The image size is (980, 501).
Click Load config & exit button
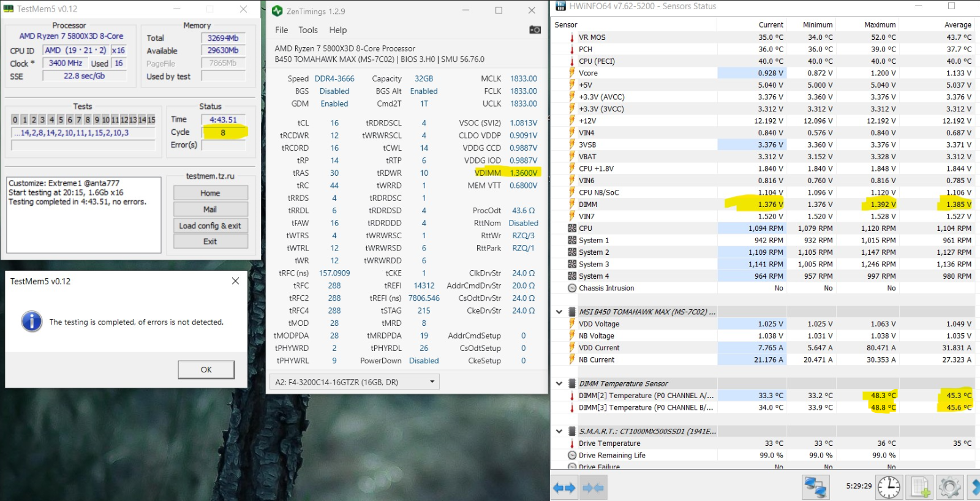pyautogui.click(x=210, y=225)
